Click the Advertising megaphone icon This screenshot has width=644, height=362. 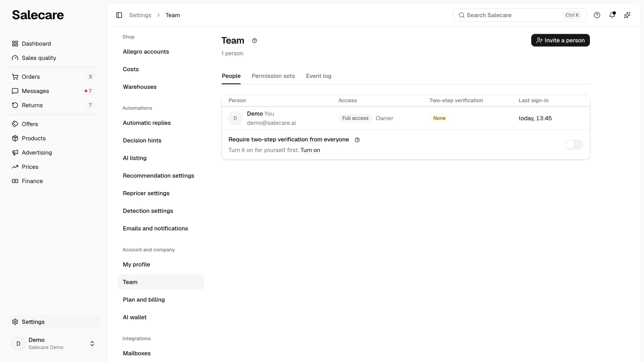click(x=15, y=153)
